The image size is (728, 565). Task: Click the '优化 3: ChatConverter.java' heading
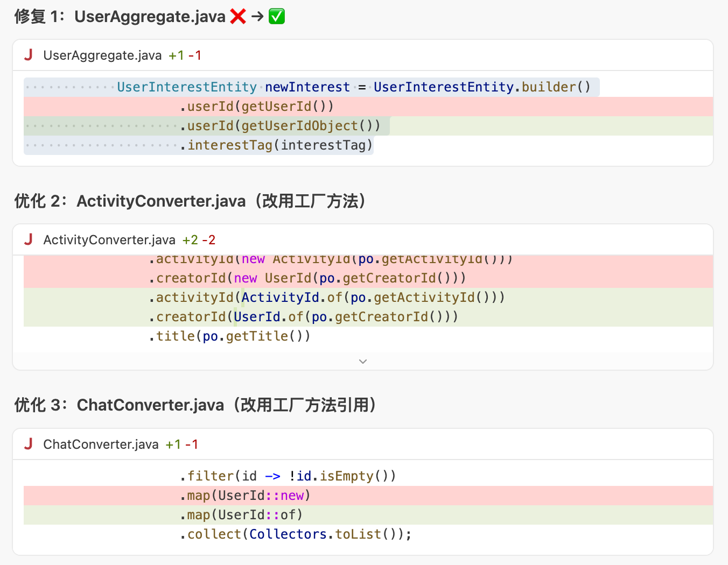(x=195, y=405)
